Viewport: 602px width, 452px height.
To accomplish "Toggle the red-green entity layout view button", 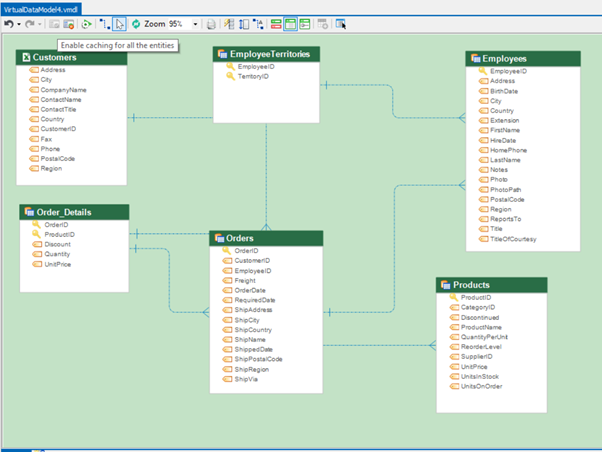I will pyautogui.click(x=276, y=24).
